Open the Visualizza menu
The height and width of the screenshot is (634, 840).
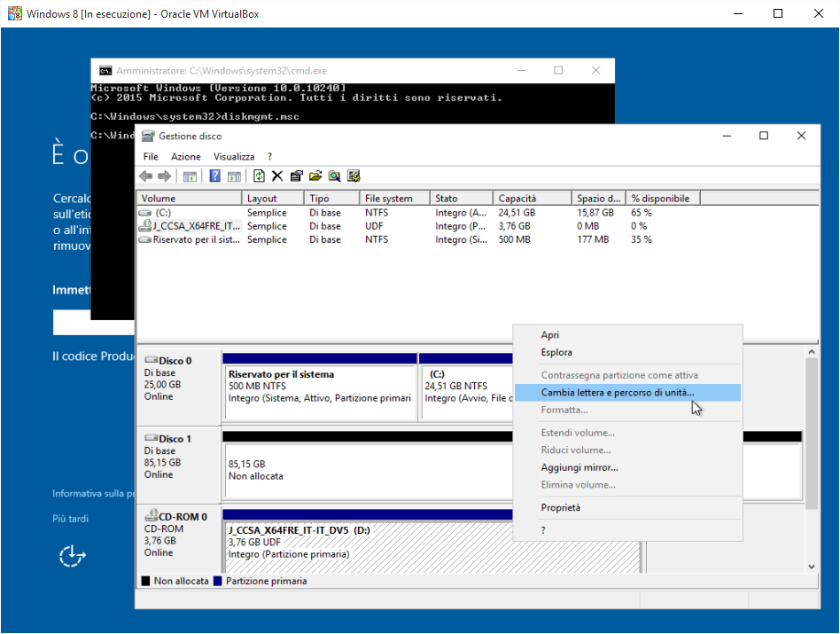(234, 156)
